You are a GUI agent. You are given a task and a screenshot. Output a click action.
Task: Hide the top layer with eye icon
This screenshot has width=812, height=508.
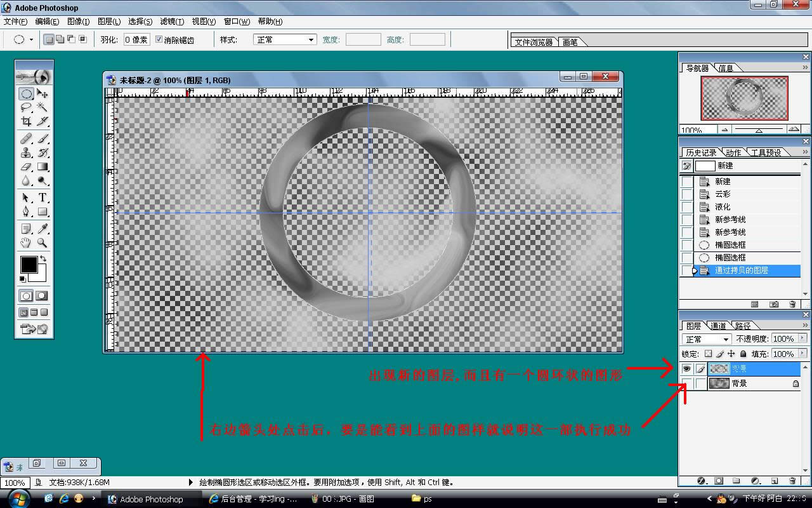tap(686, 369)
